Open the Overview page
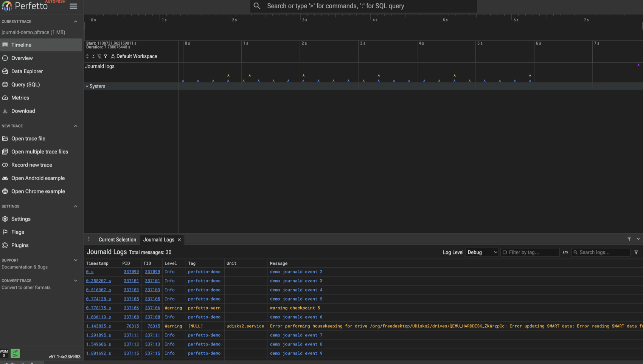 [x=41, y=58]
